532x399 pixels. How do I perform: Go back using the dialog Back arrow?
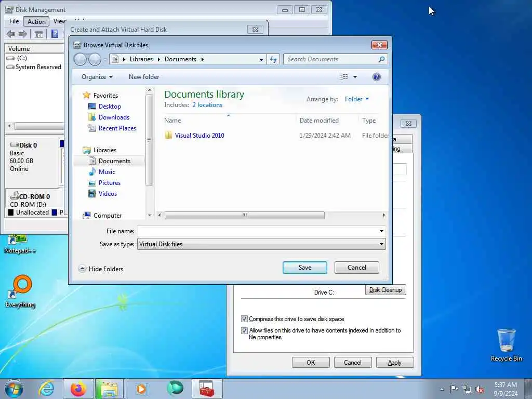tap(80, 59)
